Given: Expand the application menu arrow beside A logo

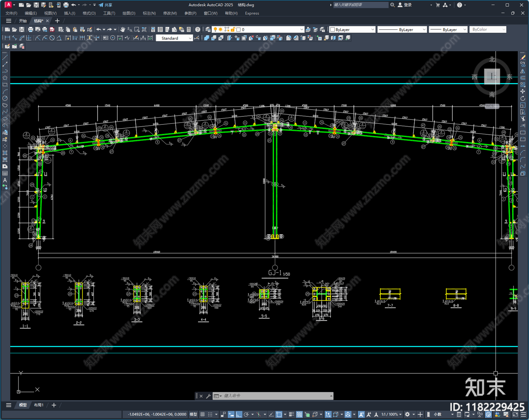Looking at the screenshot, I should (x=14, y=5).
